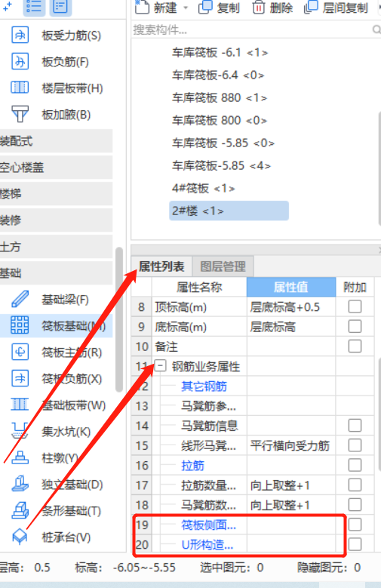Collapse the 基础 category
Screen dimensions: 381x588
(x=56, y=273)
